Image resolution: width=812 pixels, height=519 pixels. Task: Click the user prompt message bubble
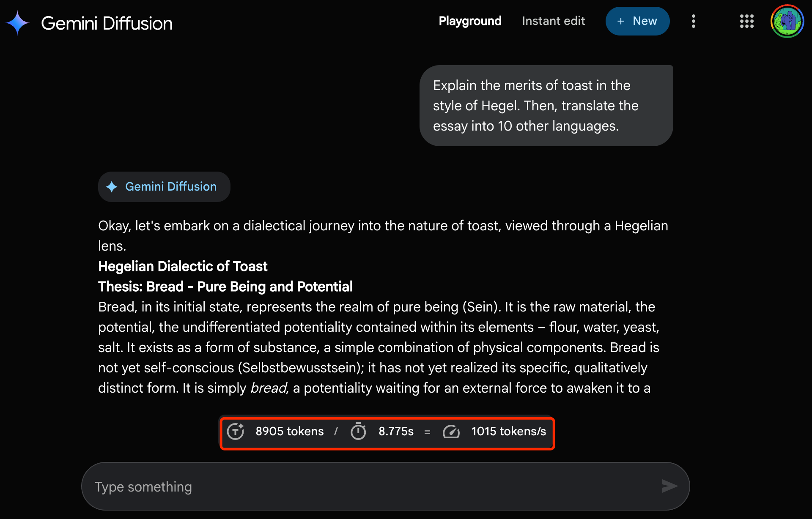tap(546, 106)
